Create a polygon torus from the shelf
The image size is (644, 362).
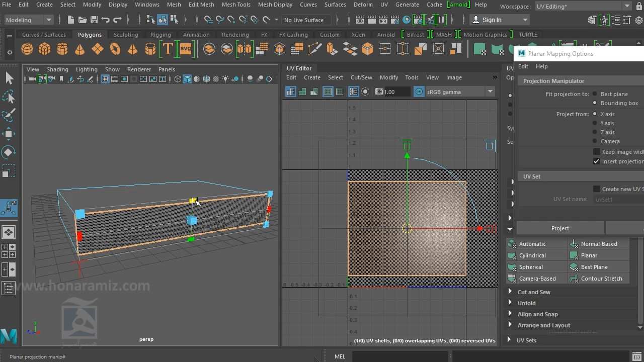[115, 49]
